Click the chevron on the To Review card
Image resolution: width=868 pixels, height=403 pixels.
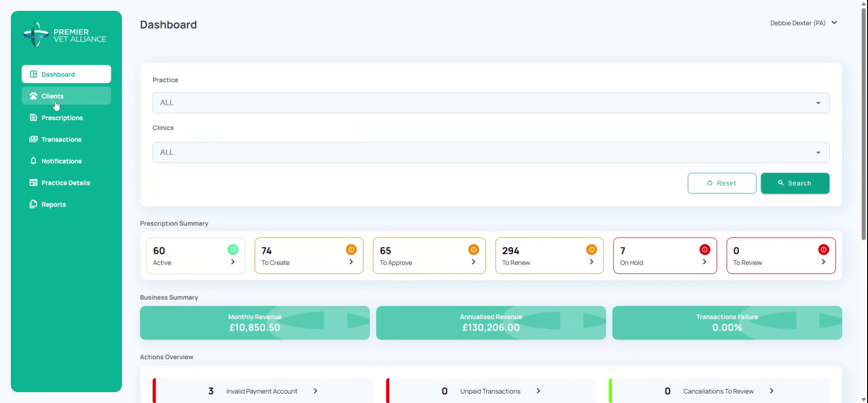pyautogui.click(x=823, y=262)
